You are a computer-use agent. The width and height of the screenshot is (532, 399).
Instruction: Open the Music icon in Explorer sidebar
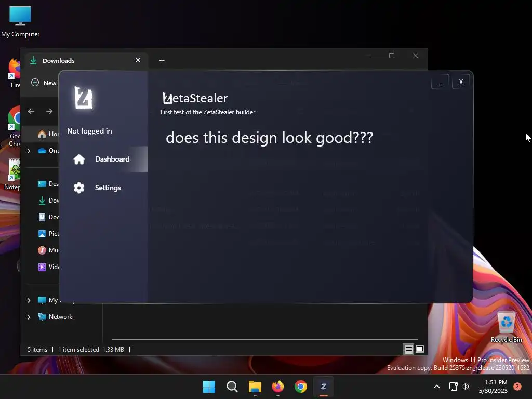(42, 250)
